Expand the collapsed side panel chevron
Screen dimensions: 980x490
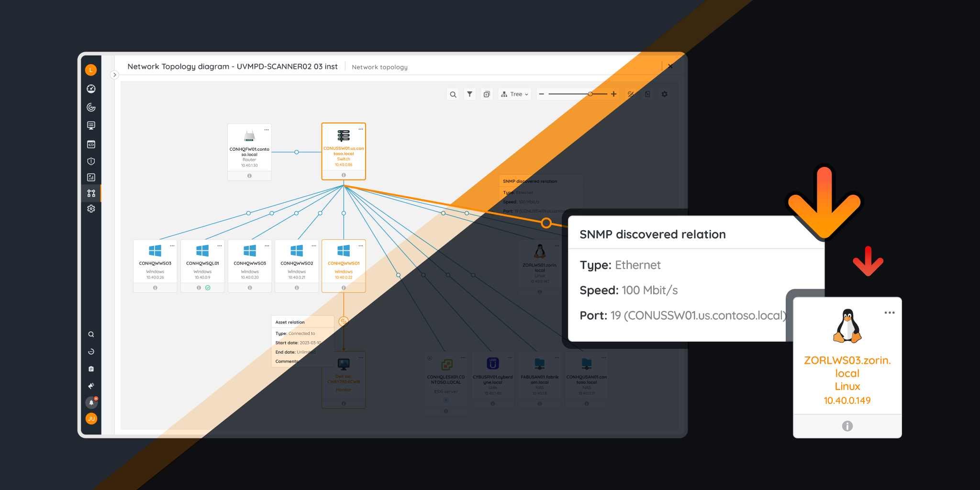(x=114, y=75)
